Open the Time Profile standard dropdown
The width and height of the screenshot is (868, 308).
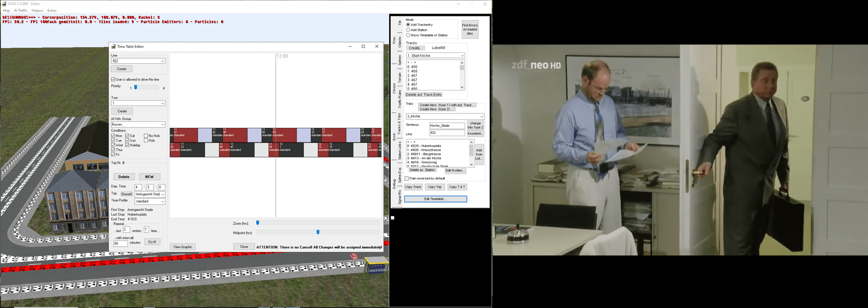[162, 202]
